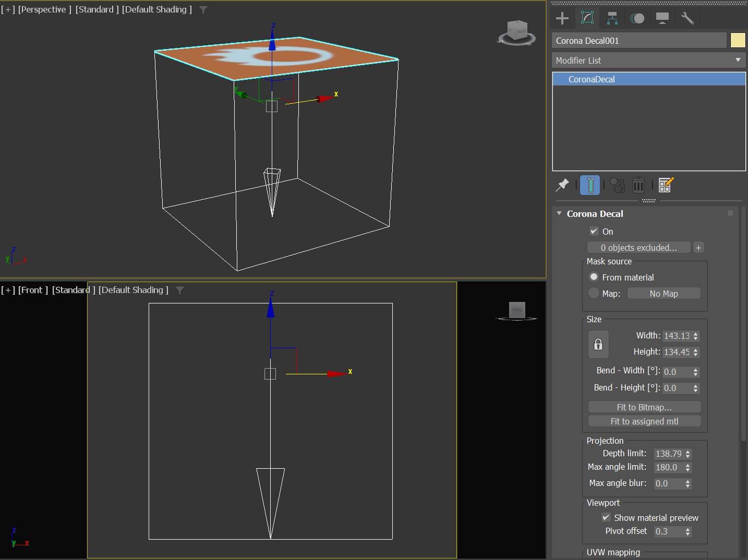Click red X-axis gizmo arrow in Perspective
Image resolution: width=748 pixels, height=560 pixels.
tap(325, 98)
